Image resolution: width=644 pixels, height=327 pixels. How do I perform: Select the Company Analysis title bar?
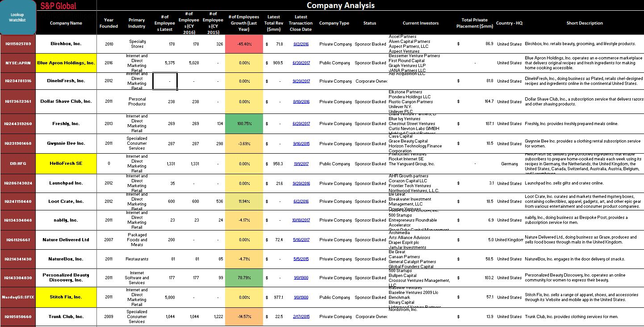click(340, 5)
